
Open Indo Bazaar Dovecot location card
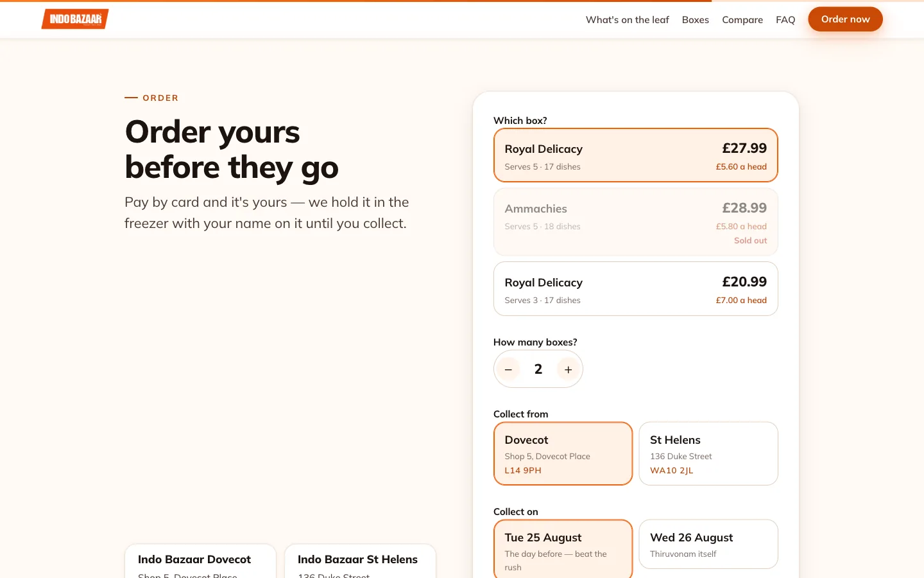pos(200,561)
